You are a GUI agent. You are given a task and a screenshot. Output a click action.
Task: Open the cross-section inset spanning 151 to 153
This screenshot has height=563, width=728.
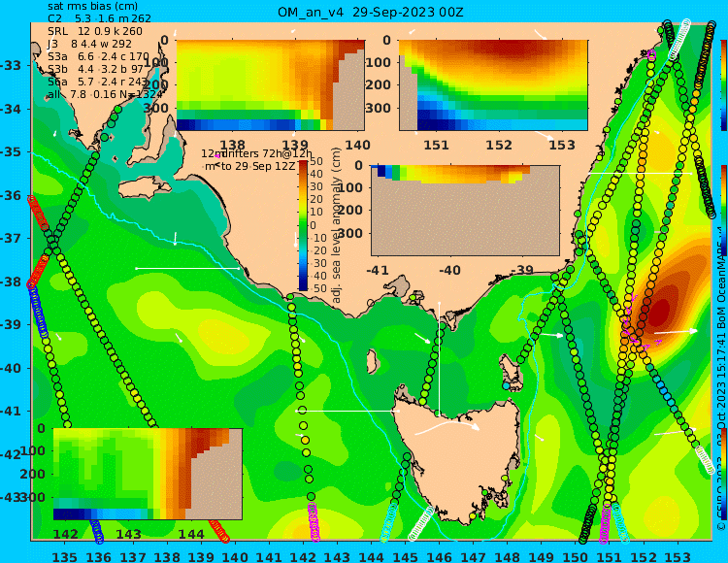[x=493, y=85]
